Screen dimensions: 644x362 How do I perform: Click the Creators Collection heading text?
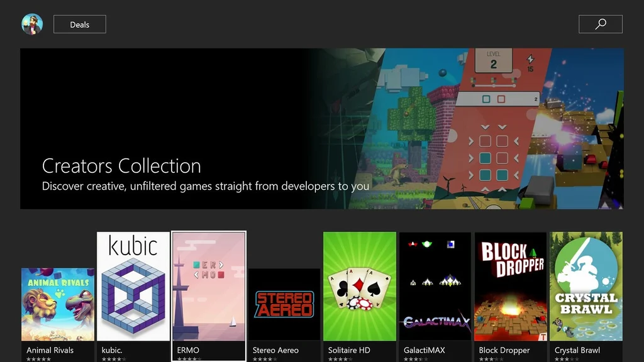121,166
